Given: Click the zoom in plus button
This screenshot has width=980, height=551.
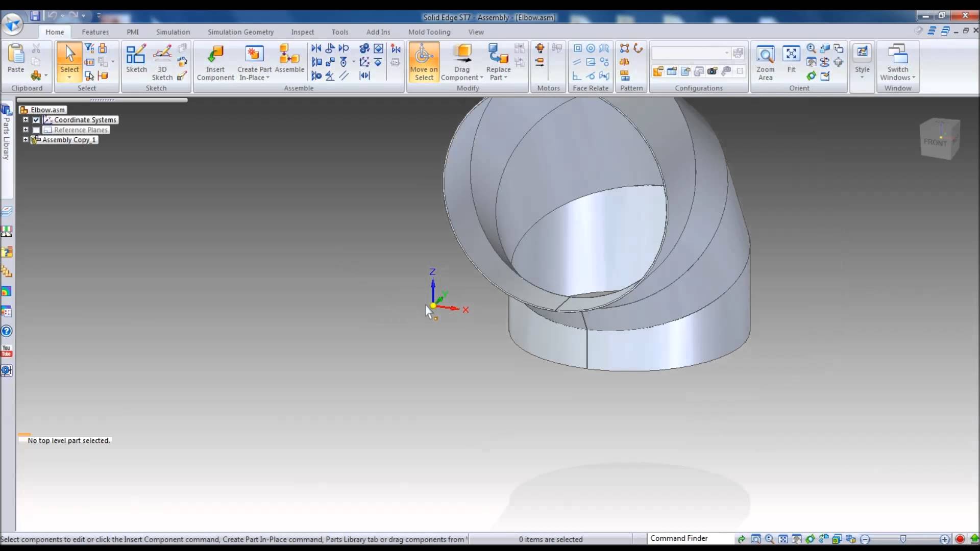Looking at the screenshot, I should [945, 539].
